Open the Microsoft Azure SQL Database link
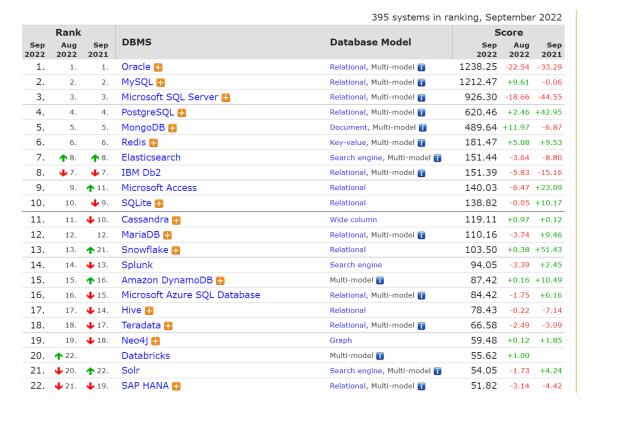The width and height of the screenshot is (627, 421). click(x=191, y=295)
